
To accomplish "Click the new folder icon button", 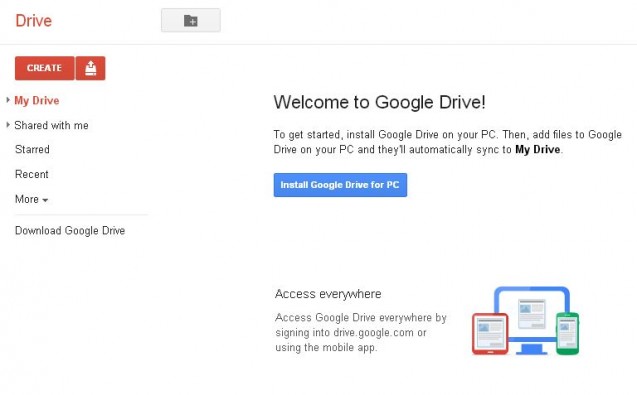I will (191, 20).
